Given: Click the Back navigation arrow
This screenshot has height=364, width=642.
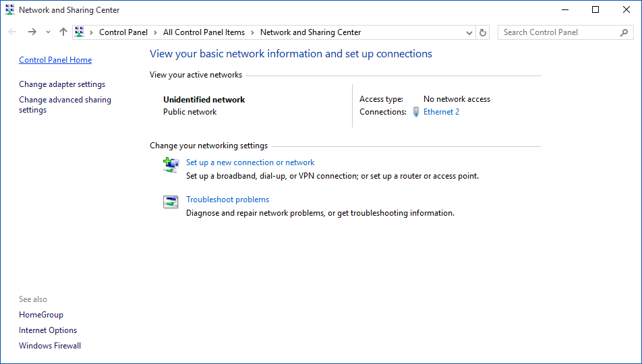Looking at the screenshot, I should coord(13,32).
